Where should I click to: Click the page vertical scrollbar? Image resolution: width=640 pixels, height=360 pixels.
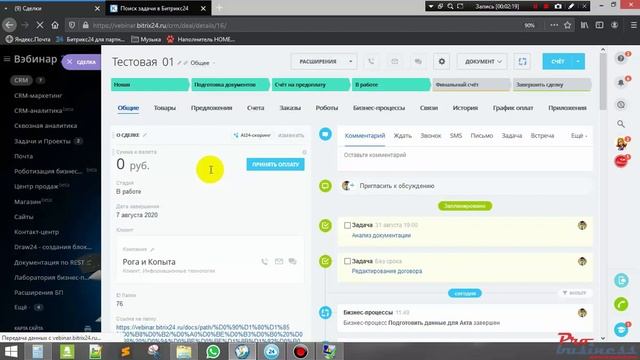(603, 82)
